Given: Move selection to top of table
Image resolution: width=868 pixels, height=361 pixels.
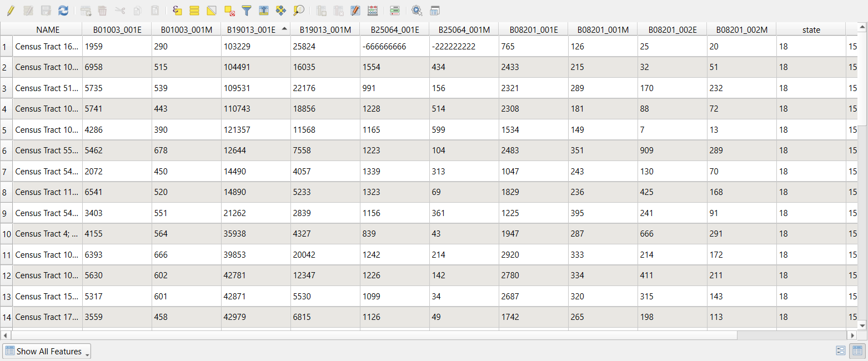Looking at the screenshot, I should [264, 11].
